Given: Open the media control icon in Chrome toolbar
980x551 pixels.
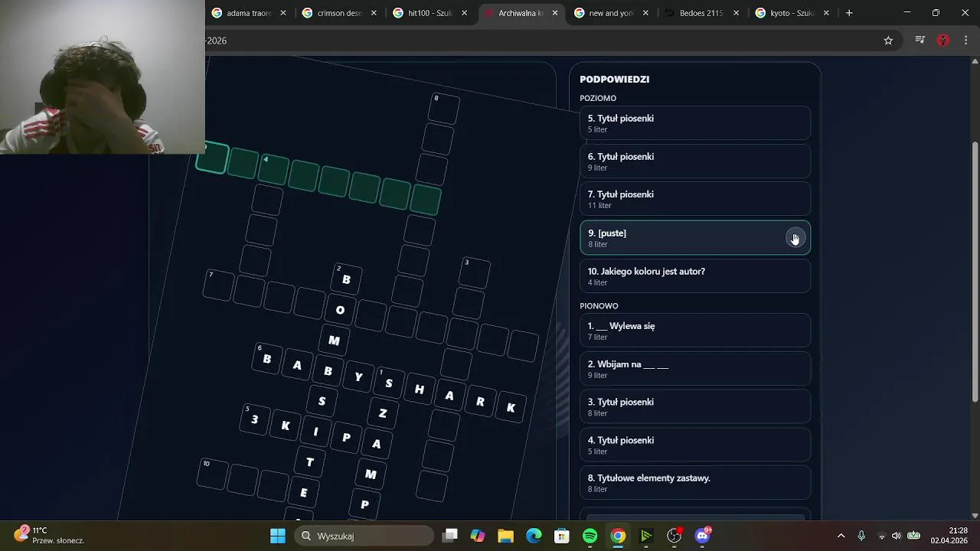Looking at the screenshot, I should 920,41.
